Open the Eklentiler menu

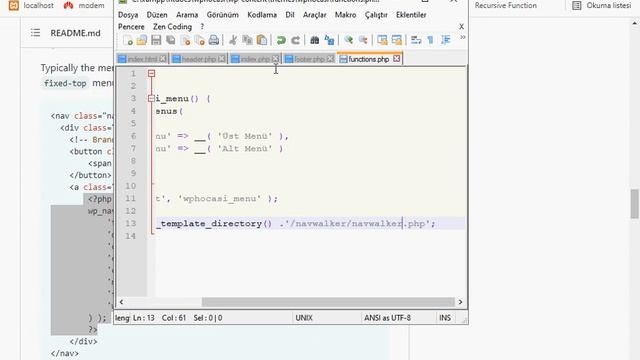[411, 15]
